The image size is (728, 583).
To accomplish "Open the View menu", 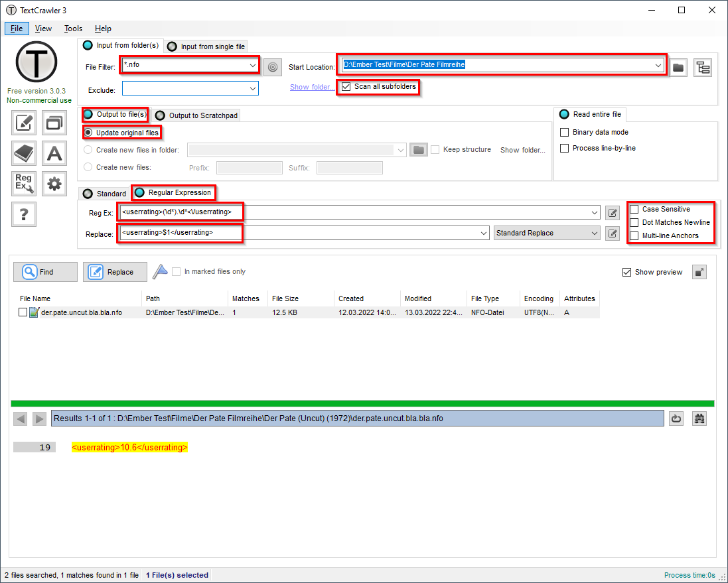I will 43,29.
